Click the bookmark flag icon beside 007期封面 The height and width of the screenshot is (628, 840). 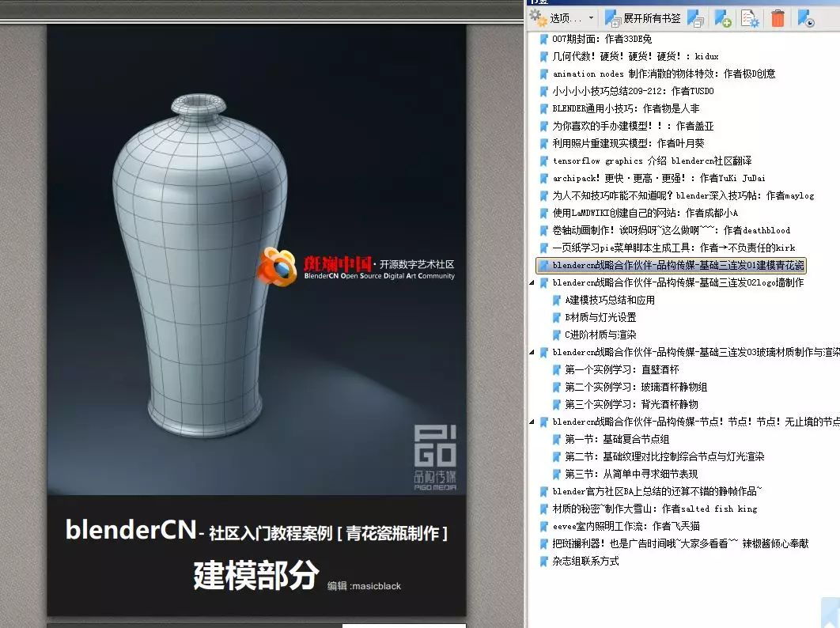pyautogui.click(x=543, y=39)
